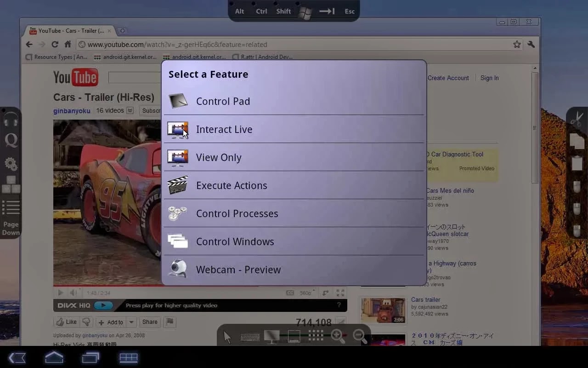Click the video play button
Image resolution: width=588 pixels, height=368 pixels.
point(61,293)
